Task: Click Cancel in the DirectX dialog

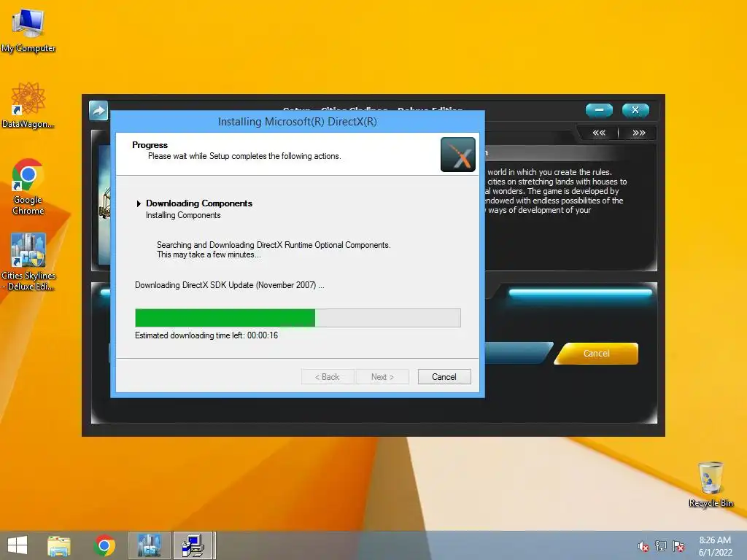Action: pyautogui.click(x=444, y=377)
